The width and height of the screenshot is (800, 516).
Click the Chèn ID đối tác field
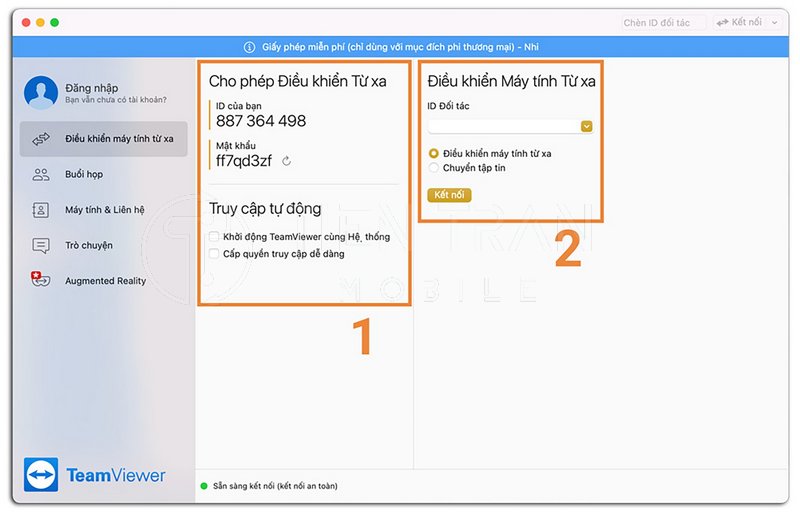click(x=664, y=22)
